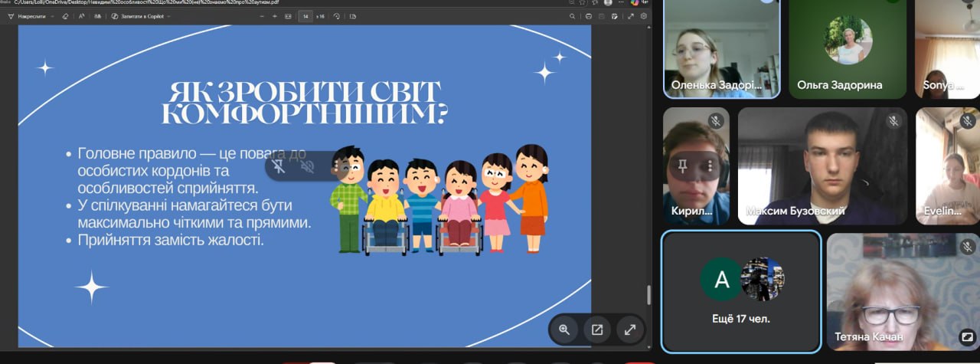Click the page number field showing 14
Screen dimensions: 980x364
pos(305,15)
